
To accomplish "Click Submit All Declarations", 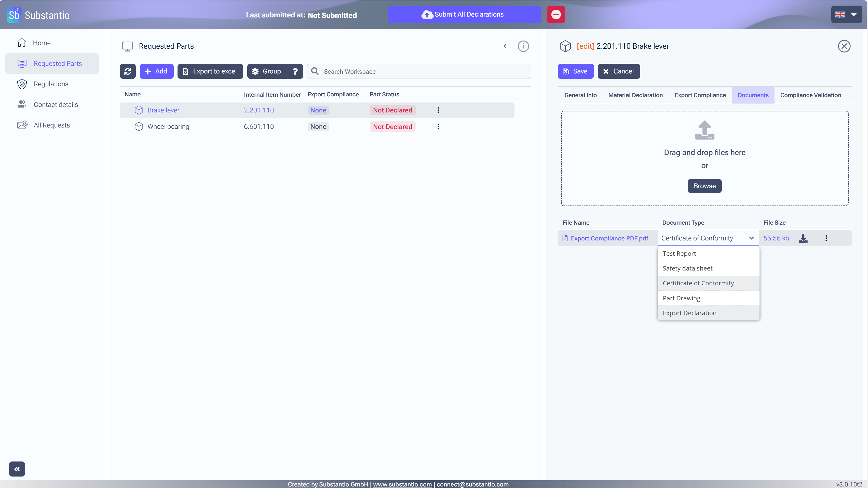I will 464,15.
